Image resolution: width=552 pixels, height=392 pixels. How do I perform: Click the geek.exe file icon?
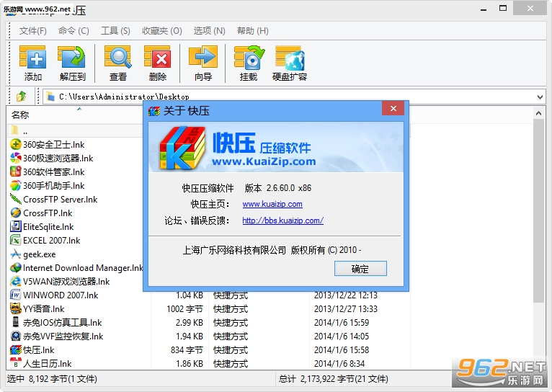coord(15,254)
